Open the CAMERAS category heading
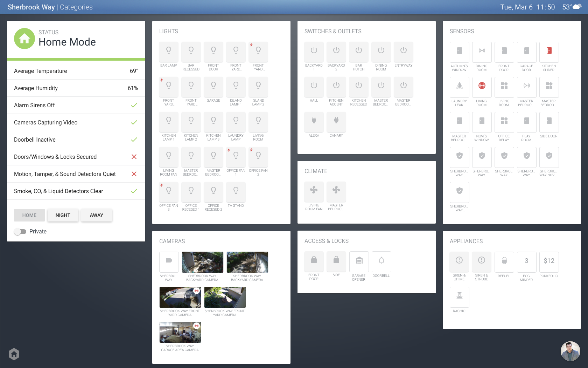The image size is (588, 368). click(x=172, y=241)
